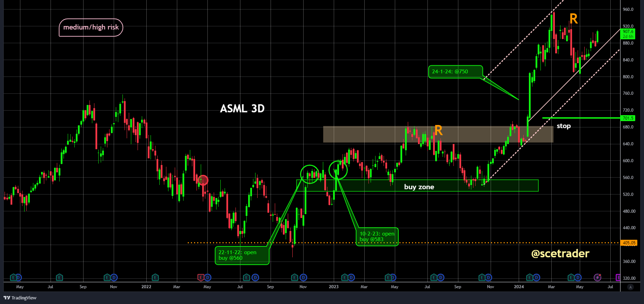Select the buy zone label
This screenshot has height=304, width=644.
pos(419,187)
